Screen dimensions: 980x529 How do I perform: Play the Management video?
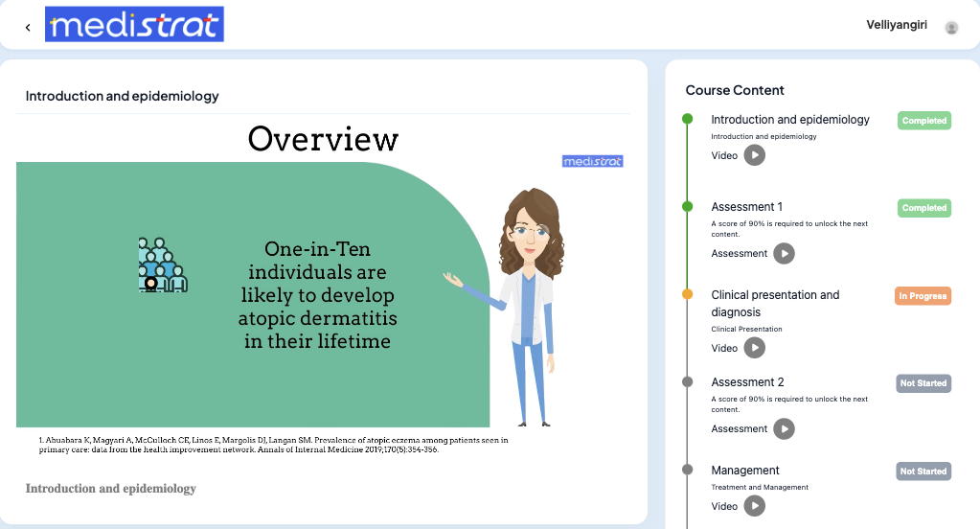pyautogui.click(x=755, y=506)
